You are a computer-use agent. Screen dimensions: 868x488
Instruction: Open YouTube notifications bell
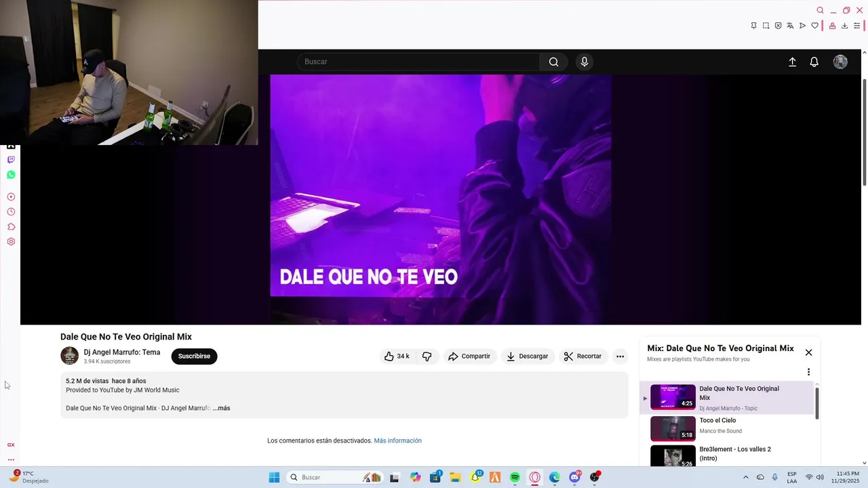(x=814, y=62)
